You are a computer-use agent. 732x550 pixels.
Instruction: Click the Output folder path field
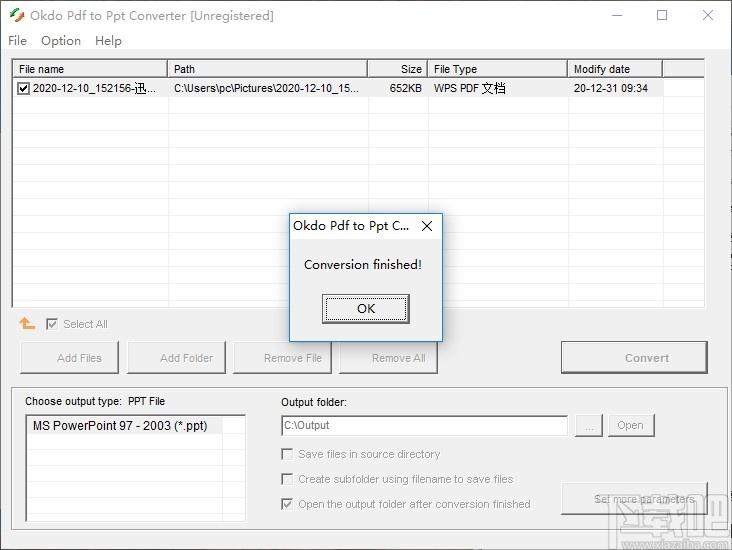click(x=424, y=425)
